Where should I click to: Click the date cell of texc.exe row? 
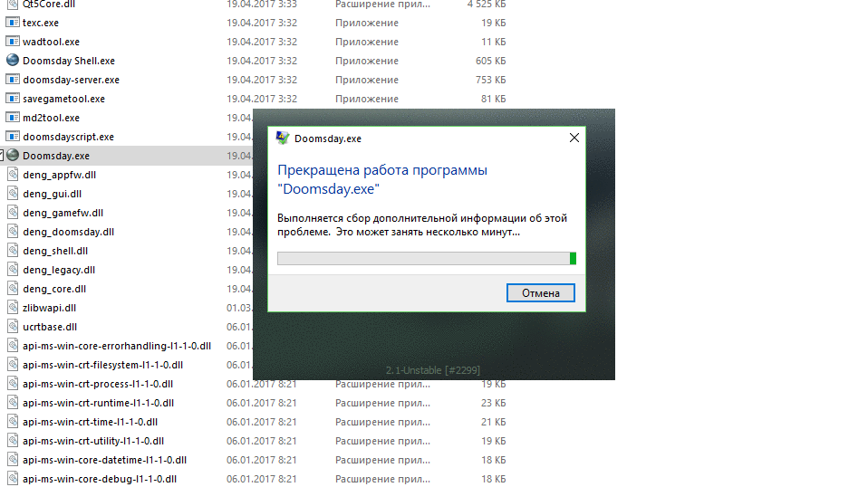coord(262,23)
